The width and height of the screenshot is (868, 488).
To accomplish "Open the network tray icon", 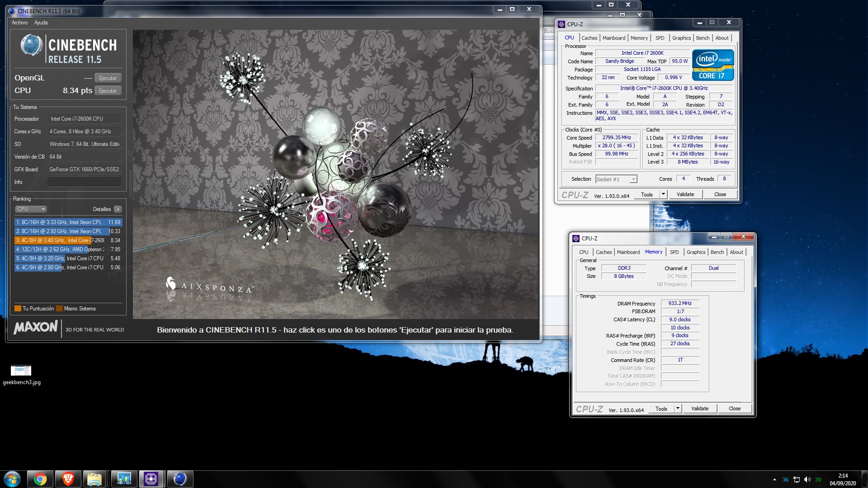I will tap(797, 479).
